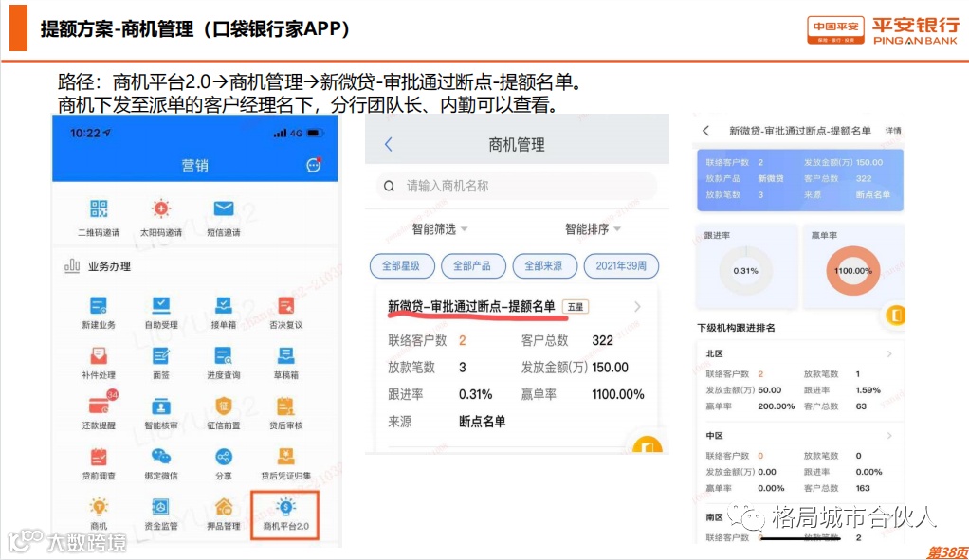Open 草稿箱 icon
The image size is (969, 560).
285,356
